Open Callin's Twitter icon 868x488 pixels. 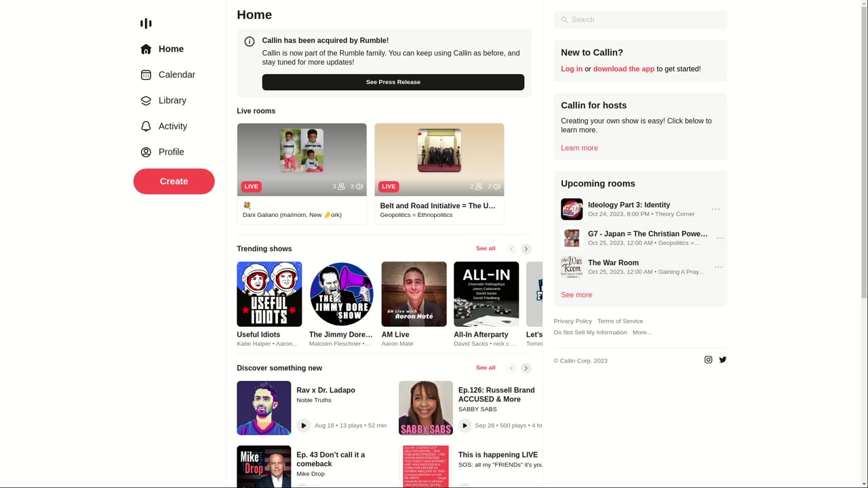723,360
